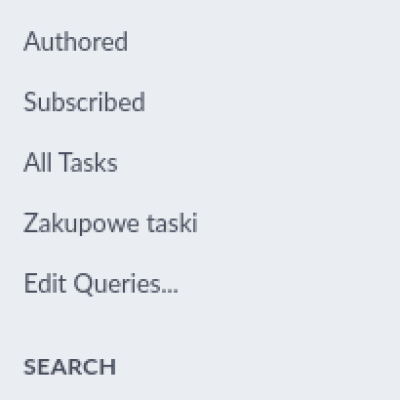Select Authored in the query sidebar
The width and height of the screenshot is (400, 400).
[x=76, y=42]
